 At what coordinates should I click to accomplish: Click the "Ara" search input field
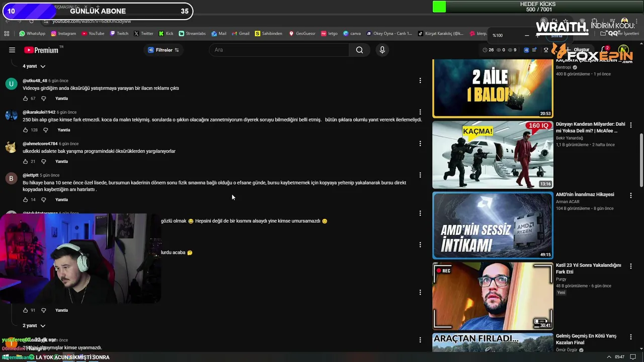click(x=279, y=50)
